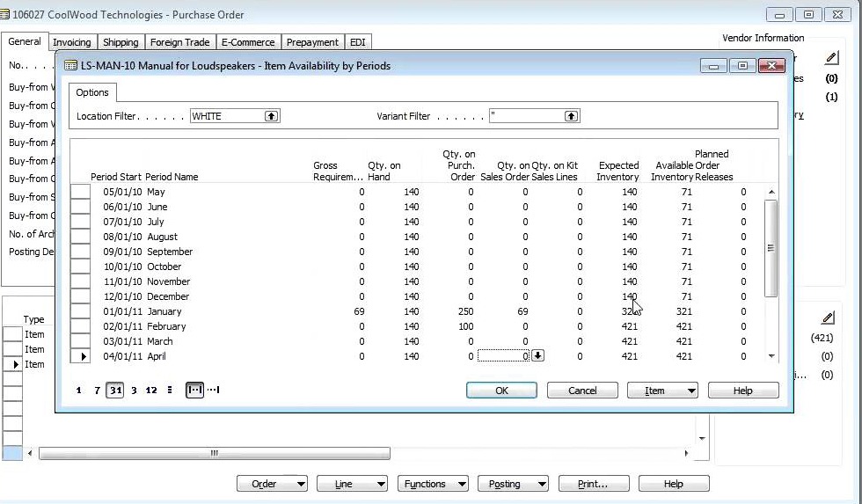
Task: Open the Posting menu button
Action: [513, 484]
